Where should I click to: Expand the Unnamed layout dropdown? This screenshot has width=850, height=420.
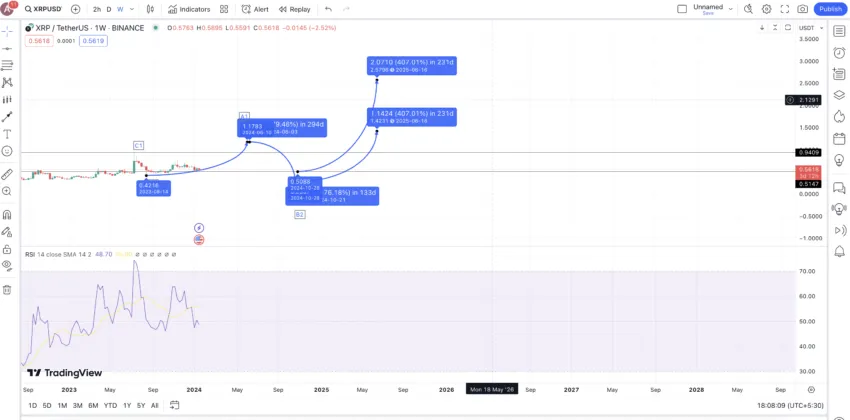tap(730, 9)
